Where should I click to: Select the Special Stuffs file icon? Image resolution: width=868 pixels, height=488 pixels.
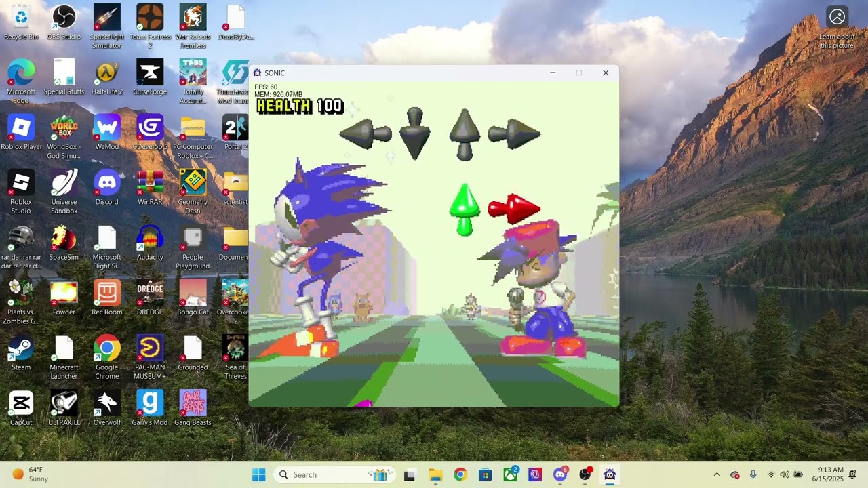click(64, 77)
